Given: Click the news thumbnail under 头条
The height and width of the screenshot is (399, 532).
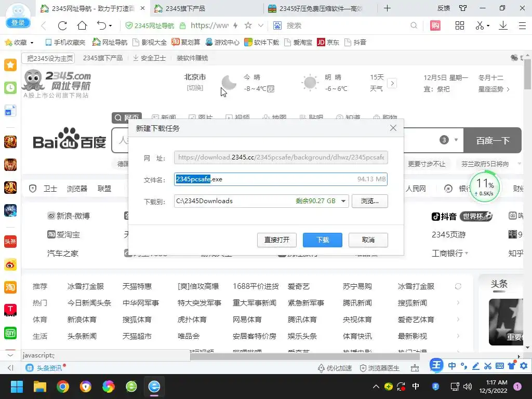Looking at the screenshot, I should 506,322.
